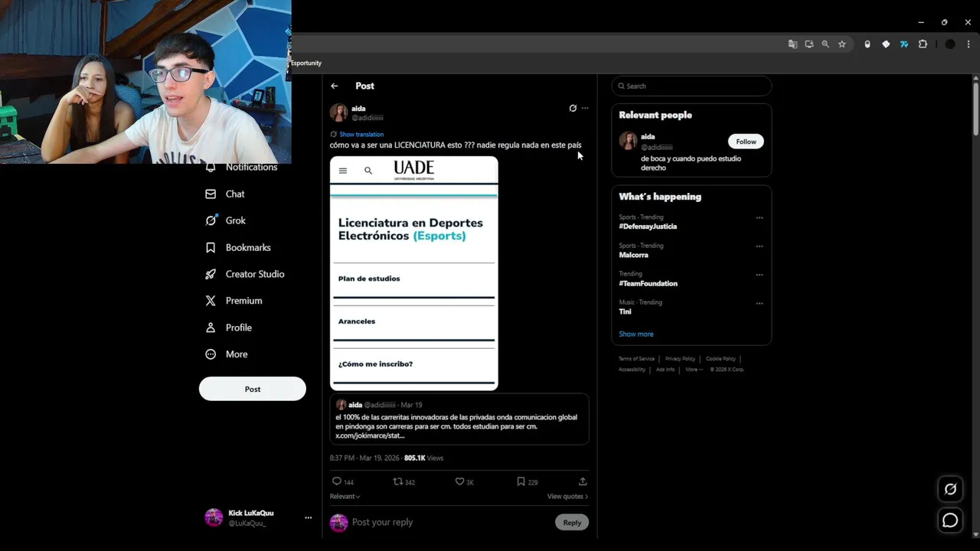Open the floating Grok button

click(950, 489)
